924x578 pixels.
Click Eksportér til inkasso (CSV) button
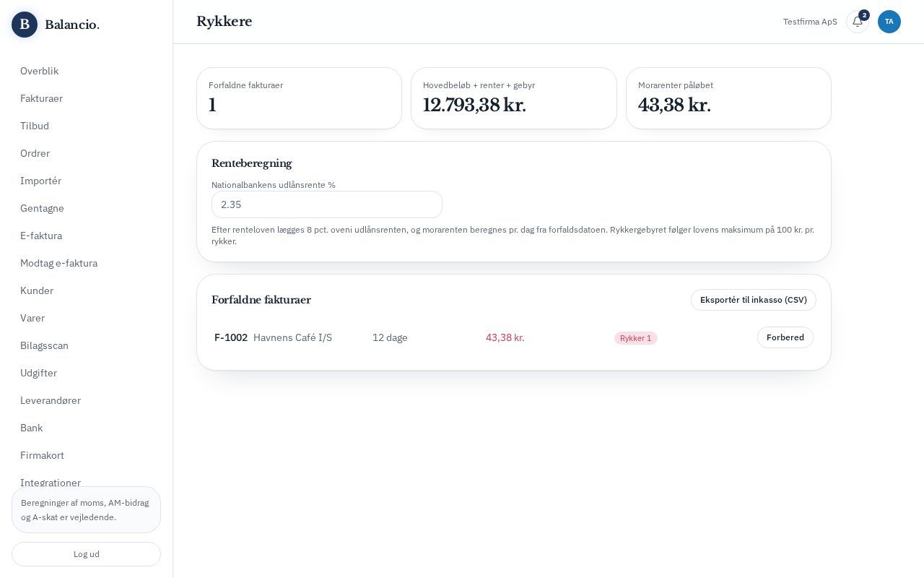(754, 300)
